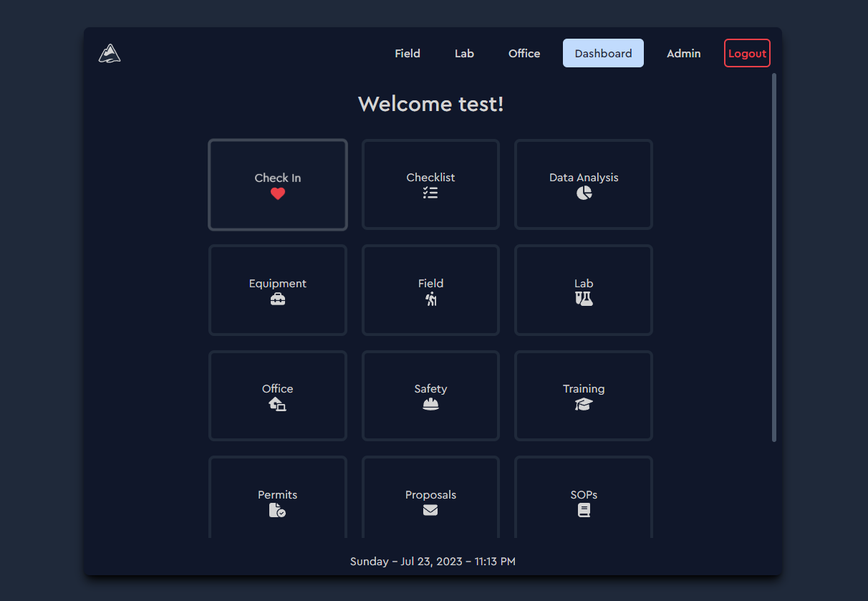This screenshot has width=868, height=601.
Task: Select the hard hat icon under Safety
Action: 430,403
